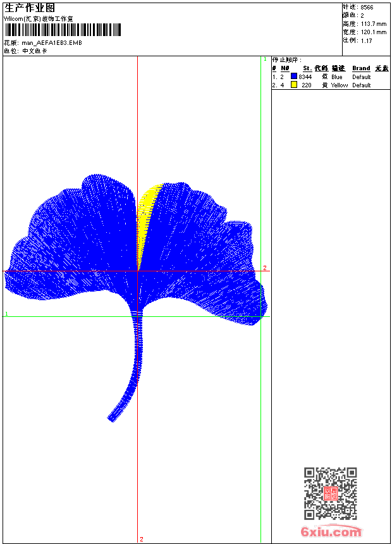392x544 pixels.
Task: Click the height value 113.7 mm
Action: point(374,24)
